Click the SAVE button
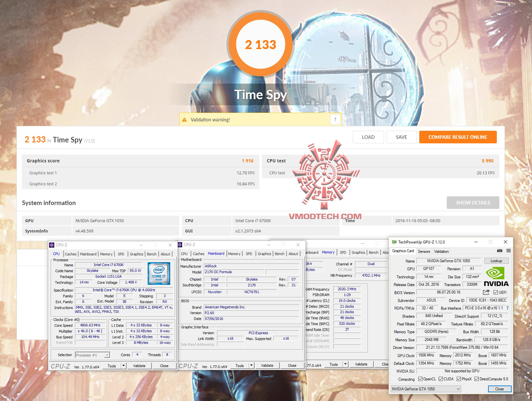The image size is (532, 401). tap(402, 137)
